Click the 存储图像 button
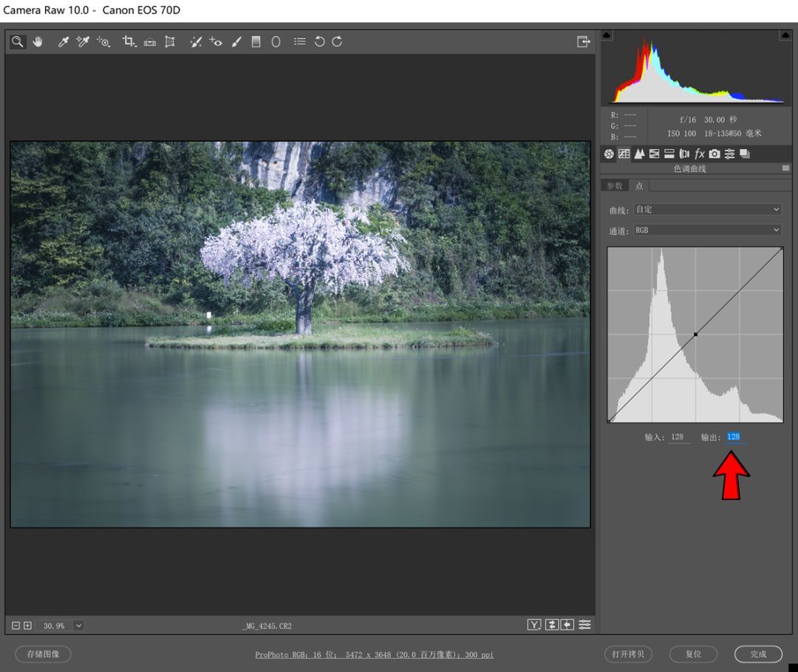 43,654
